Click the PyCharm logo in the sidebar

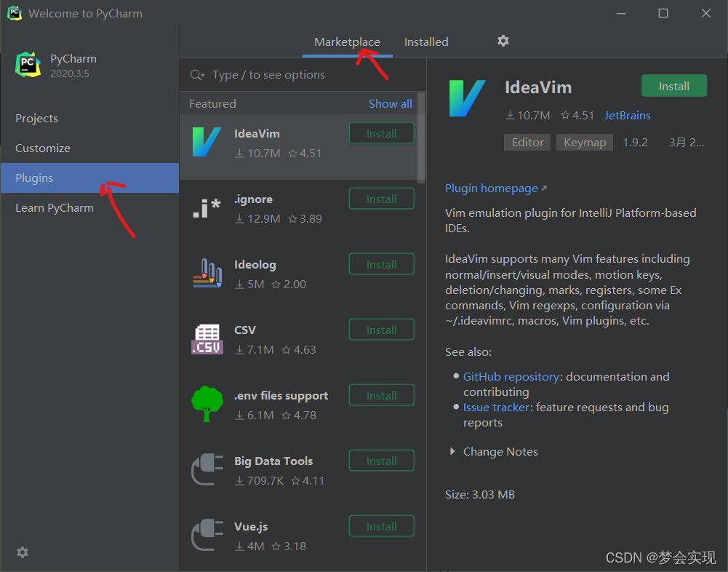(x=28, y=65)
